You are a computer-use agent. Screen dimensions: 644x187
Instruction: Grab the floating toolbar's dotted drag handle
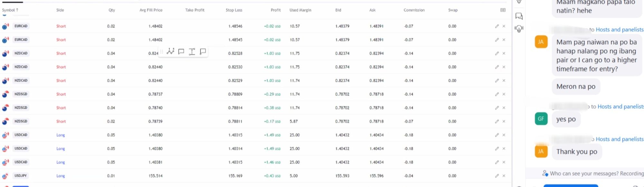click(x=162, y=52)
